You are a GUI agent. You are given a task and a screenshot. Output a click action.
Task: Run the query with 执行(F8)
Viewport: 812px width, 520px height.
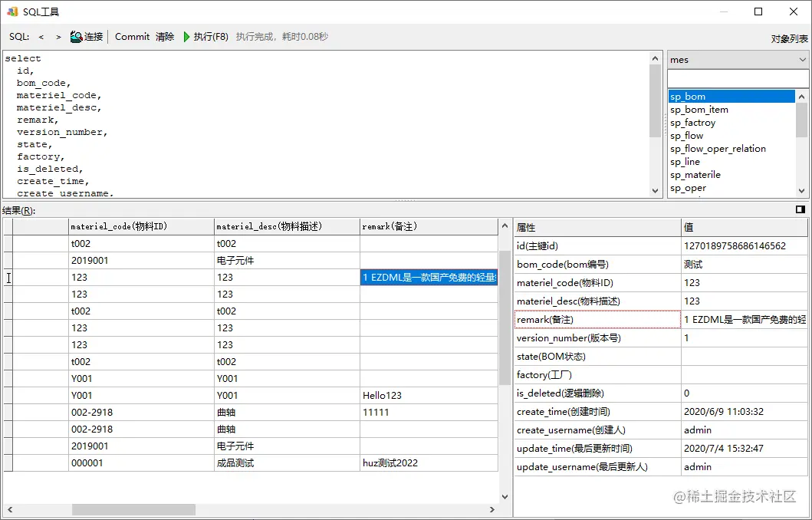point(205,37)
